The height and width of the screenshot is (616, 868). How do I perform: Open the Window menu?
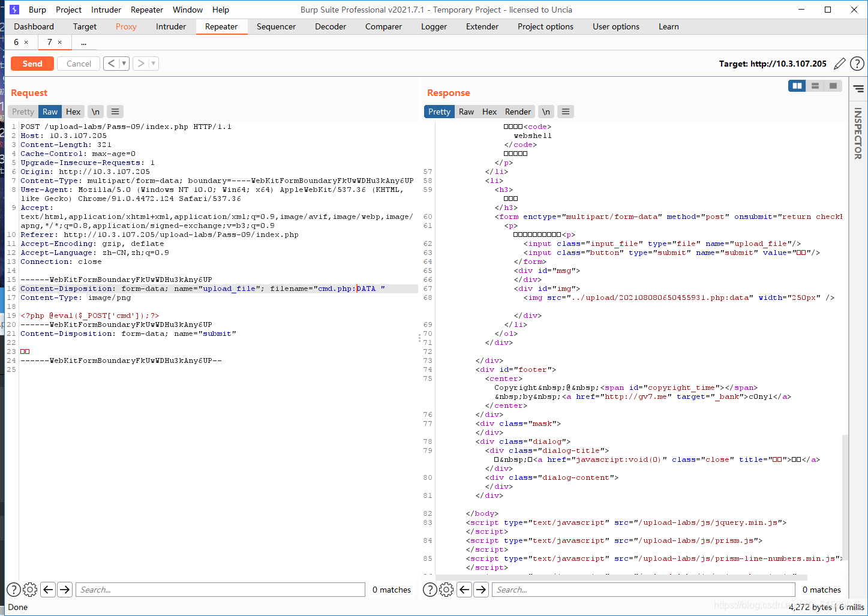pyautogui.click(x=188, y=10)
